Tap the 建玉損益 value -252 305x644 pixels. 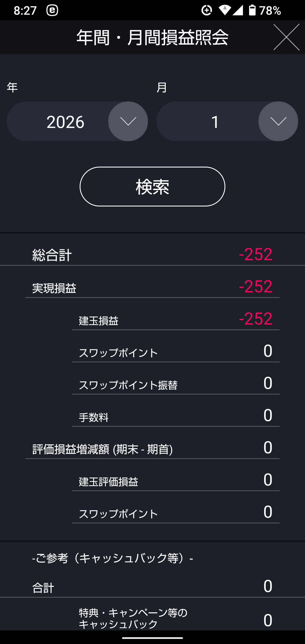(x=256, y=319)
